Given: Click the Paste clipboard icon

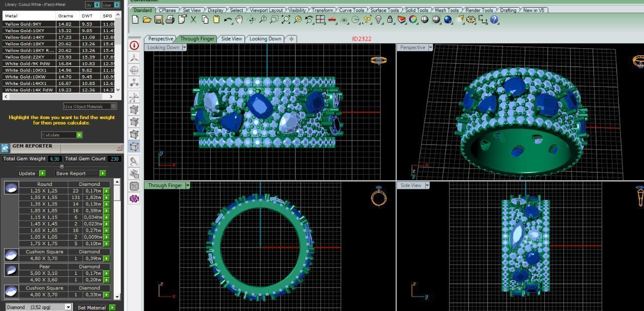Looking at the screenshot, I should point(216,20).
